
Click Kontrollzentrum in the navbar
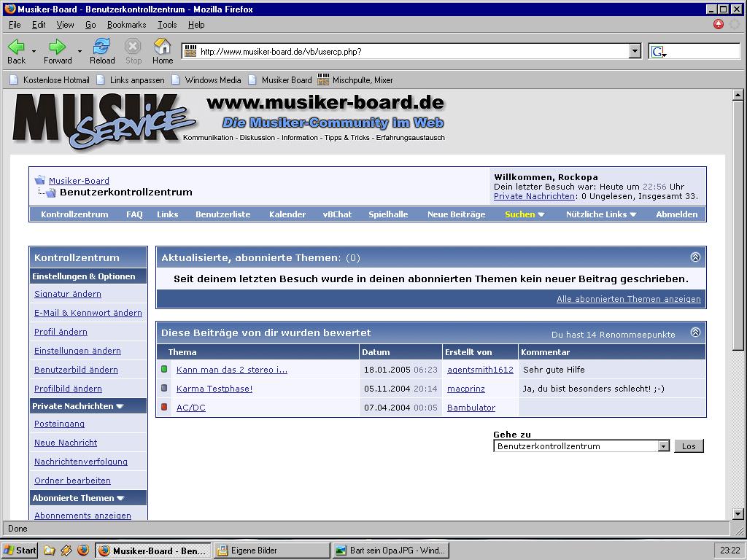(74, 214)
